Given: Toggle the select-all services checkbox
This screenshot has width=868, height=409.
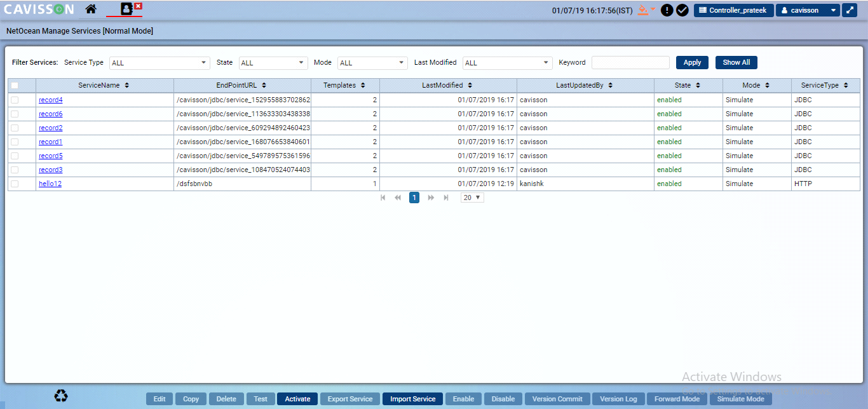Looking at the screenshot, I should click(x=15, y=86).
